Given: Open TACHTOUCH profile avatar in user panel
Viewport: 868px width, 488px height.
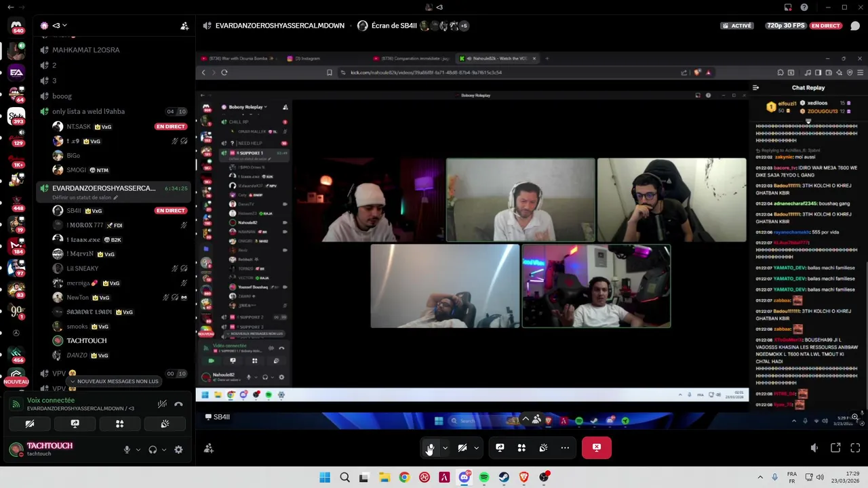Looking at the screenshot, I should [x=16, y=449].
